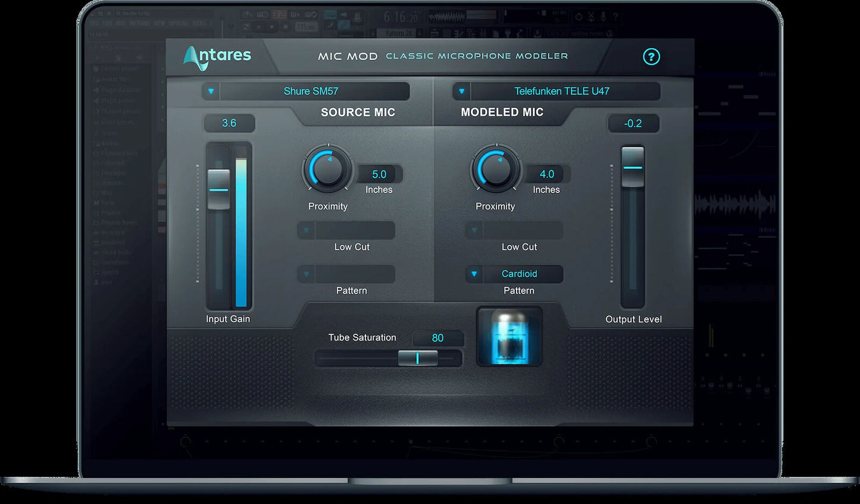The image size is (860, 504).
Task: Click the microphone icon in FL Studio's top toolbar
Action: pyautogui.click(x=603, y=17)
